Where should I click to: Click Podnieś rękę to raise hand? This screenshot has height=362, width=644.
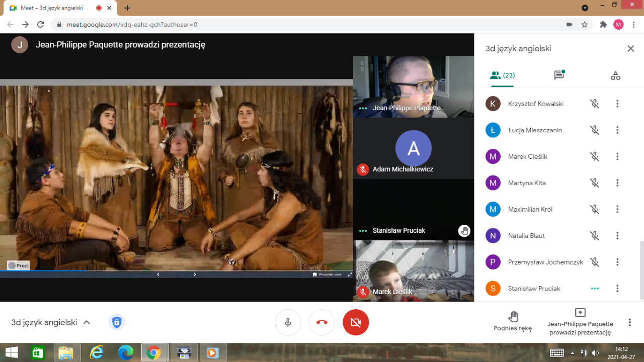click(x=513, y=321)
